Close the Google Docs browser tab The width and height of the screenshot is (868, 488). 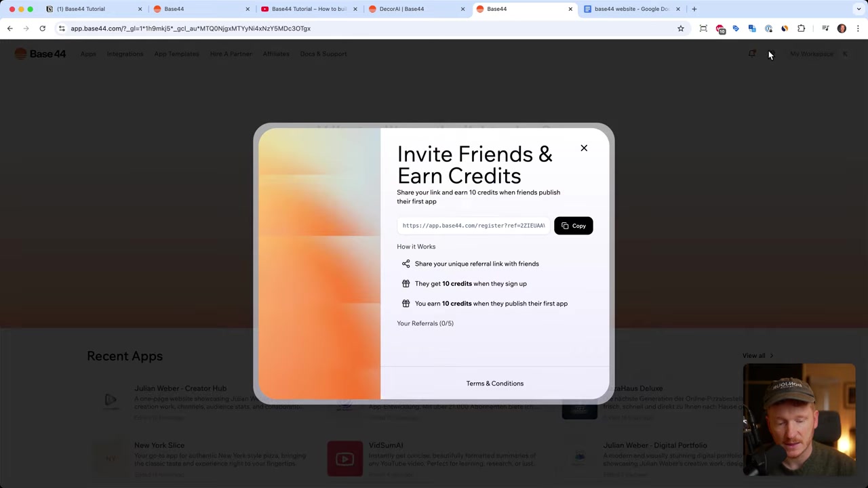coord(677,9)
